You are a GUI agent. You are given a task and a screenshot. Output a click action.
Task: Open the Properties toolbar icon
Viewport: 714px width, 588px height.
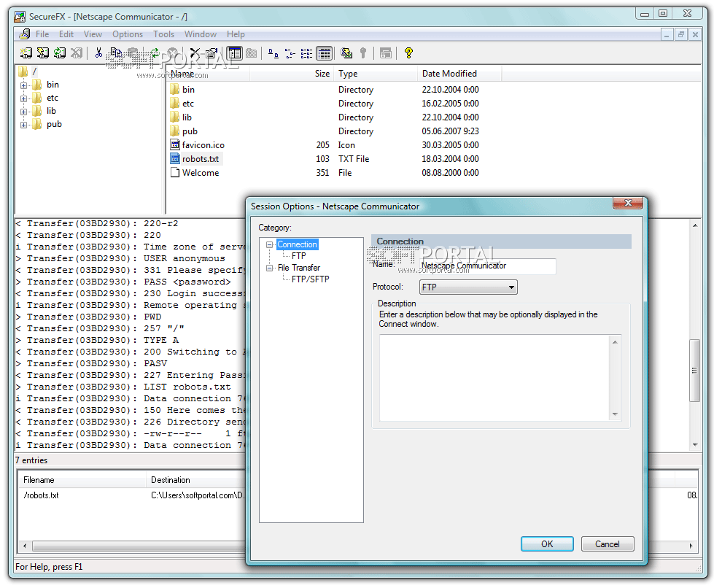tap(212, 53)
